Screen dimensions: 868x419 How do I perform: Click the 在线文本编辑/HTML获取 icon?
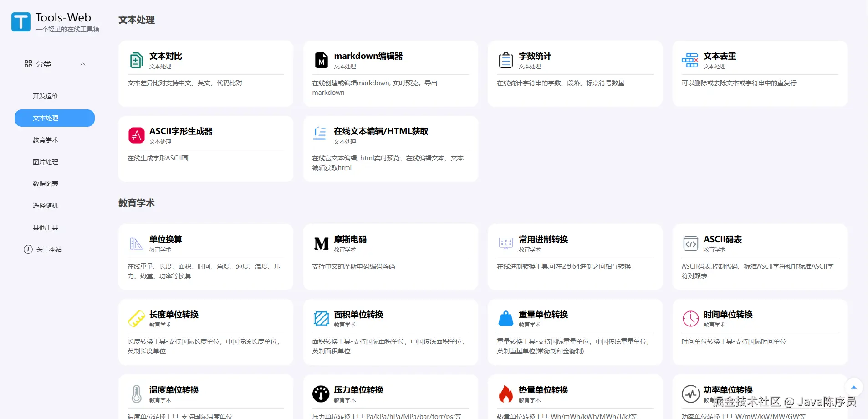321,133
